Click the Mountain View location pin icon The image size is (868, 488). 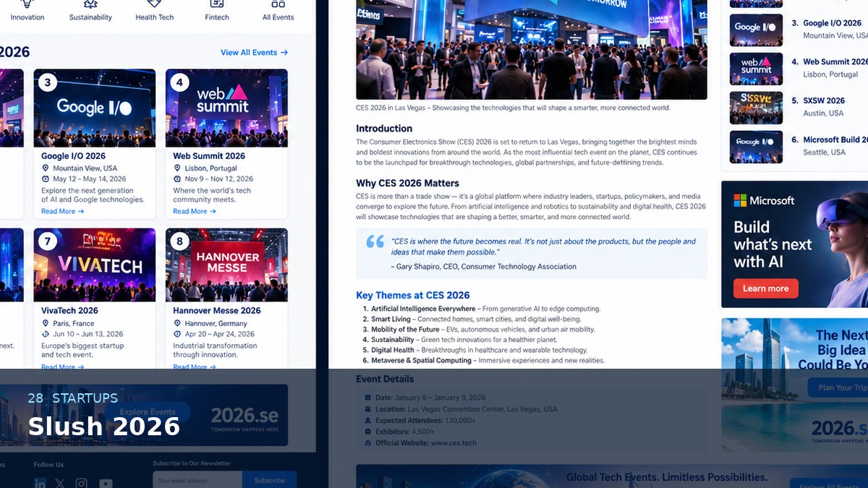[x=46, y=168]
